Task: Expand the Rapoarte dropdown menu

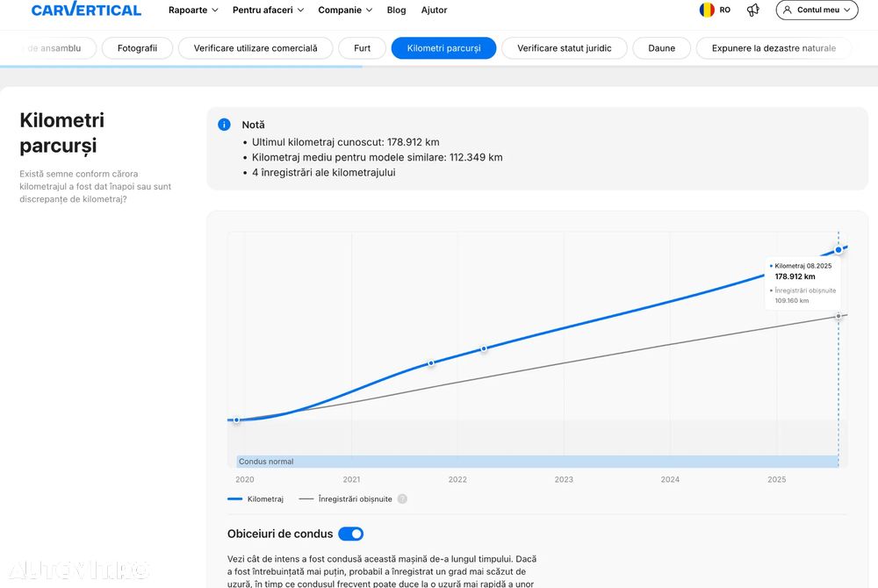Action: (x=193, y=11)
